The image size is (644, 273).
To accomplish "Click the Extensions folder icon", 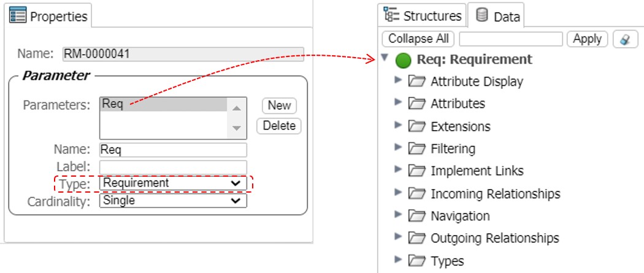I will pyautogui.click(x=417, y=126).
